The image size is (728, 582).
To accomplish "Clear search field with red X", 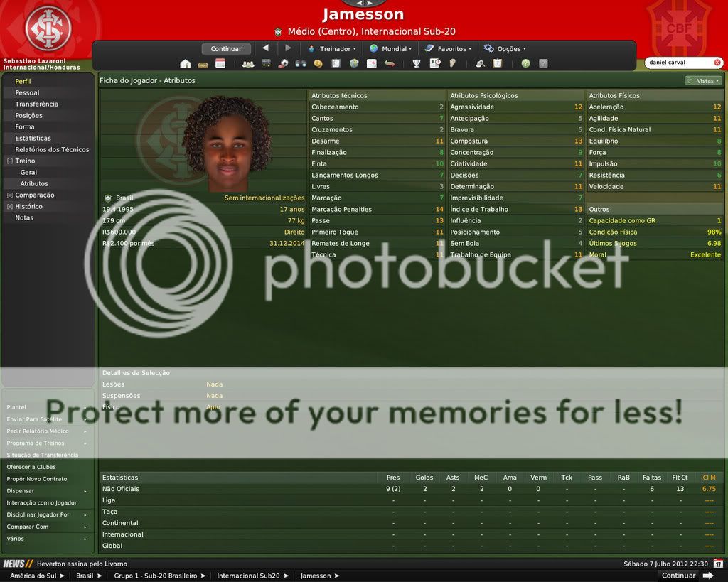I will pyautogui.click(x=717, y=63).
